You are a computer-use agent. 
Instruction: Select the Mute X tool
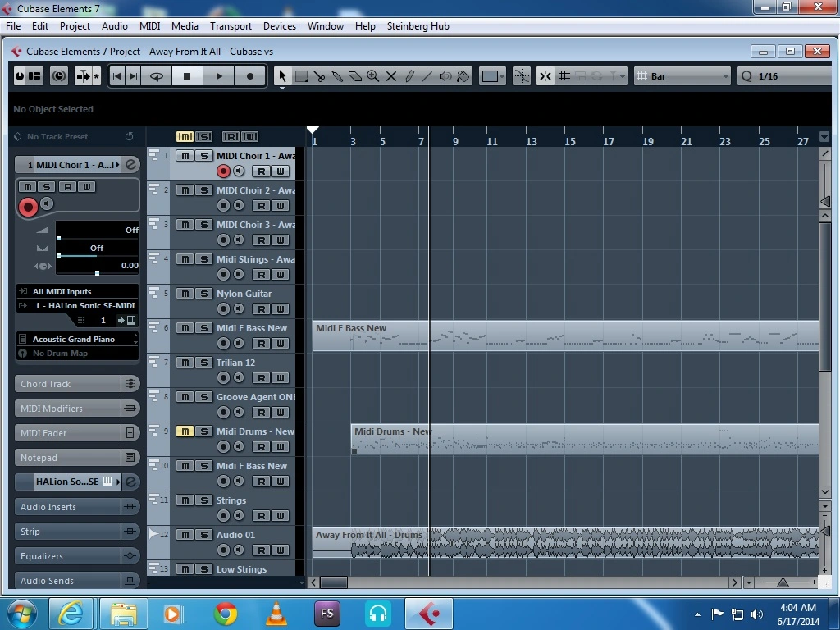coord(391,76)
